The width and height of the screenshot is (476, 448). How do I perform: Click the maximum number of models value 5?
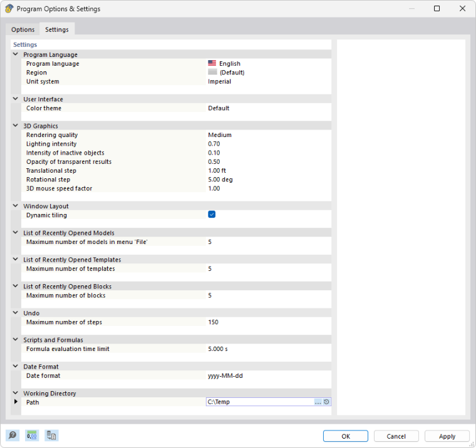click(210, 242)
